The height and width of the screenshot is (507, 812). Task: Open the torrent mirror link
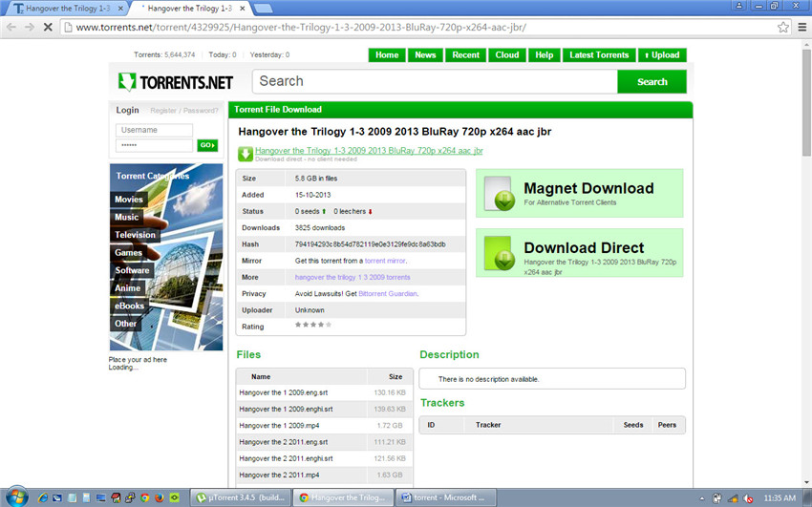(385, 261)
